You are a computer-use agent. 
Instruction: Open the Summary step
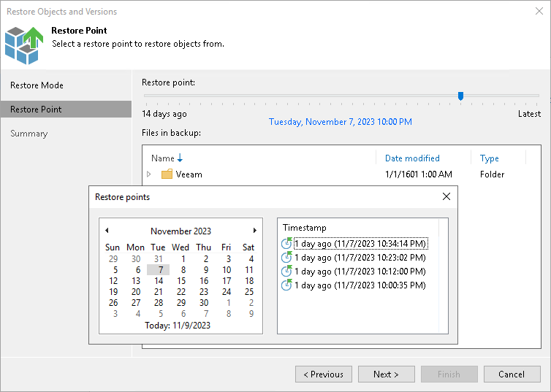pos(28,134)
